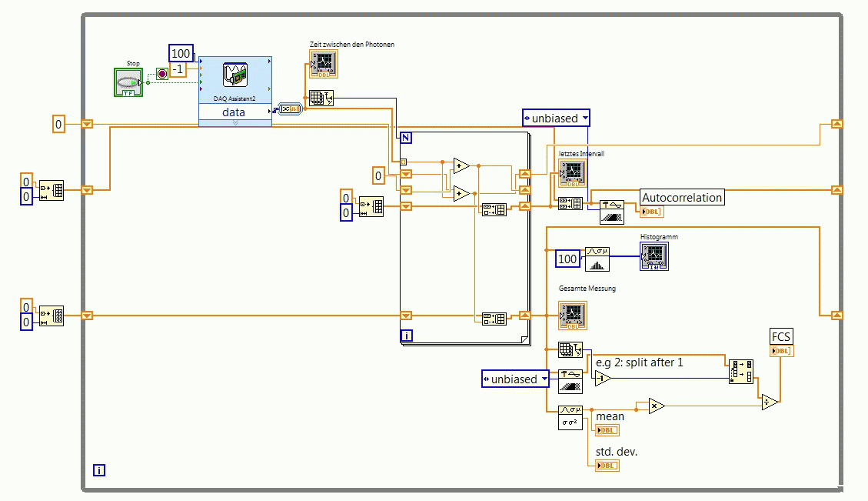Click upper Initialize Array node outside While Loop
Screen dimensions: 868x501
click(x=52, y=191)
